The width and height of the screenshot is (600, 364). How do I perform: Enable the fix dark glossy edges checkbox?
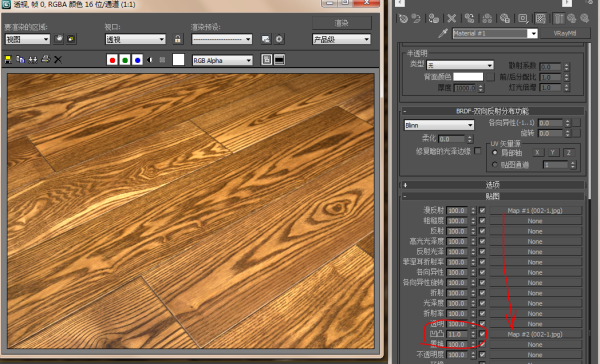pos(478,151)
